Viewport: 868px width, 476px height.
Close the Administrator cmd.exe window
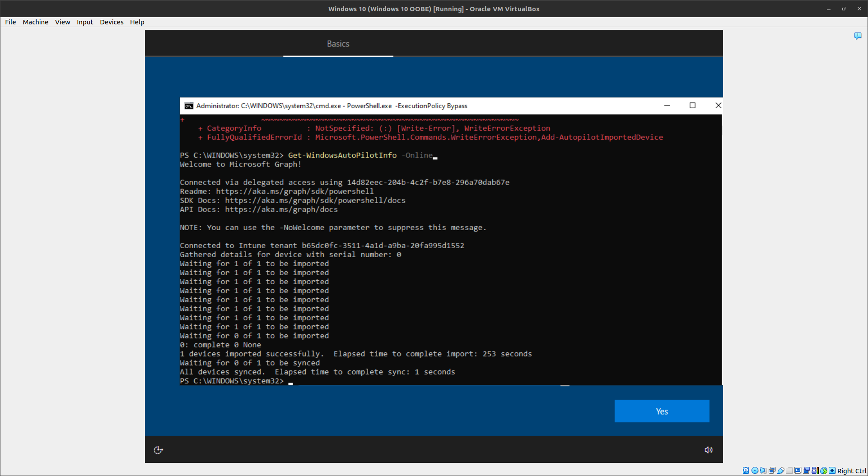pyautogui.click(x=718, y=106)
